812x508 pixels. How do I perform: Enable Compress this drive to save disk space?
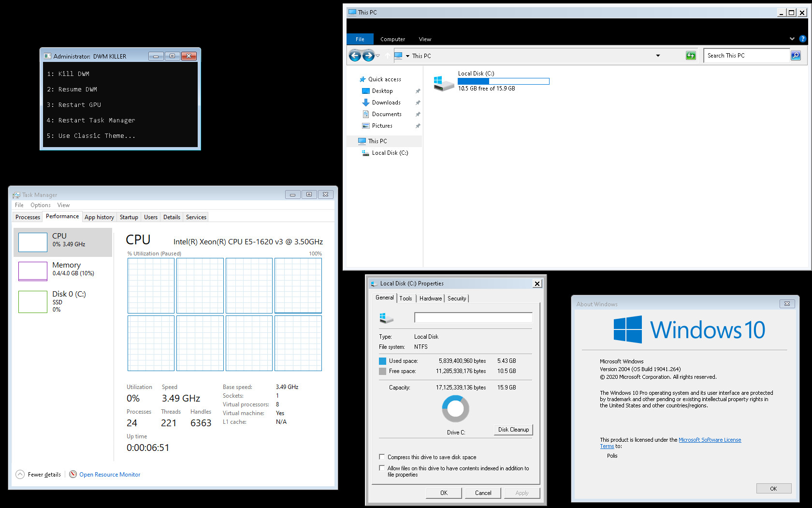(x=382, y=457)
